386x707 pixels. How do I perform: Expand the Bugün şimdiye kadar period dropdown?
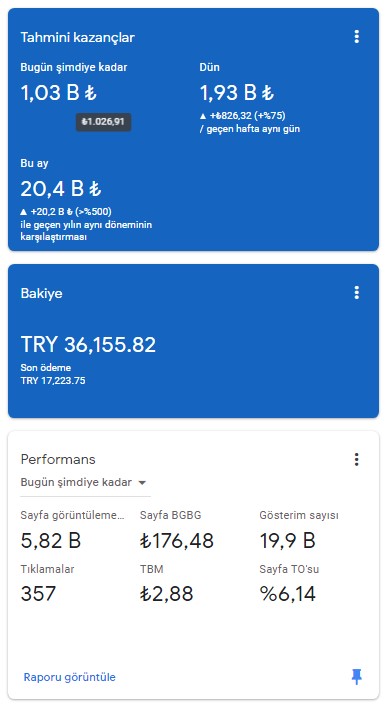(85, 482)
